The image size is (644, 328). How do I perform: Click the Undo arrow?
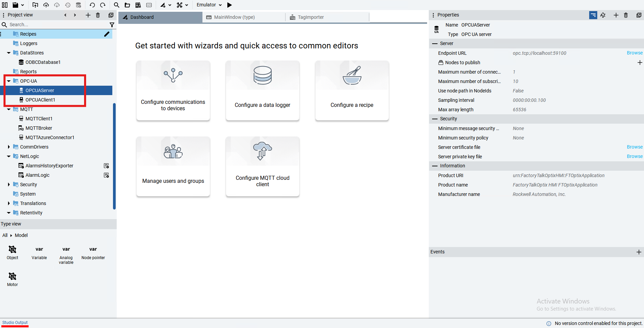click(92, 5)
